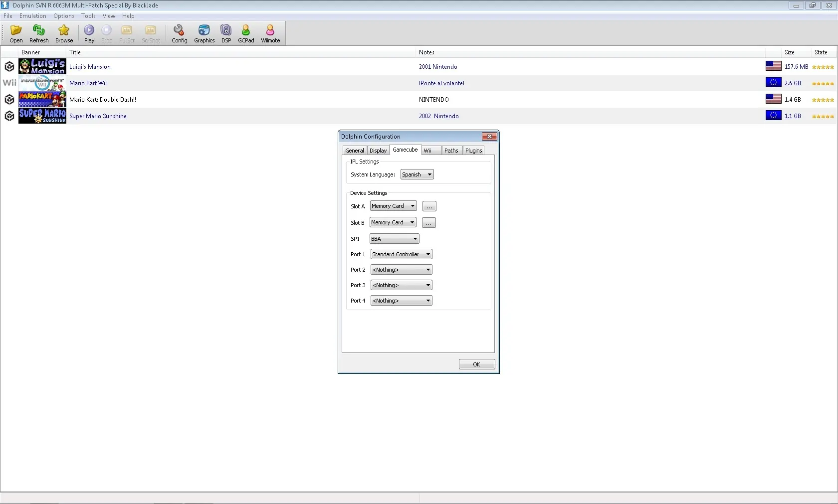Open the SP1 device dropdown
The image size is (838, 504).
coord(394,239)
